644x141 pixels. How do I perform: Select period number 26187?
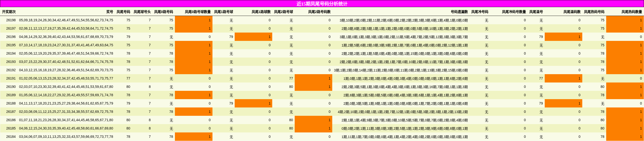pyautogui.click(x=11, y=112)
